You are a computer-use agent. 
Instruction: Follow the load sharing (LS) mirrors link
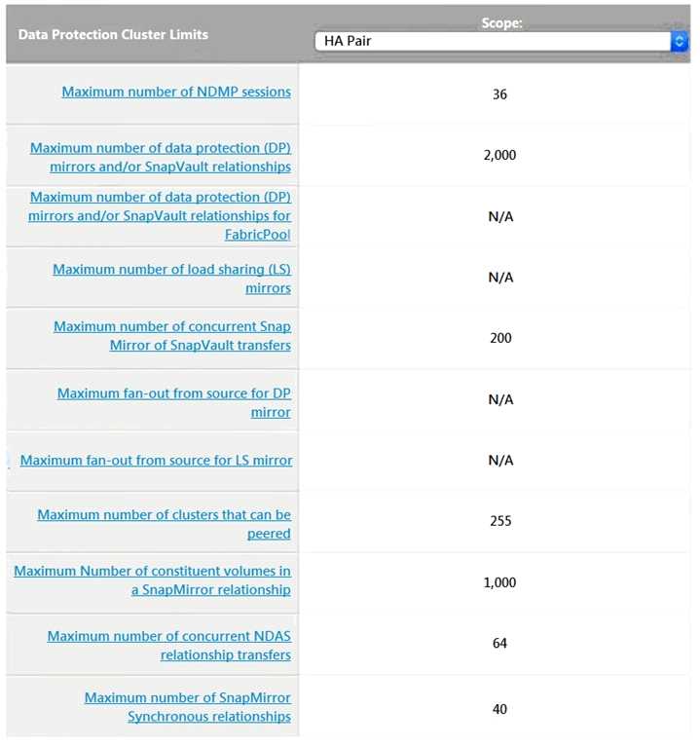[x=172, y=279]
